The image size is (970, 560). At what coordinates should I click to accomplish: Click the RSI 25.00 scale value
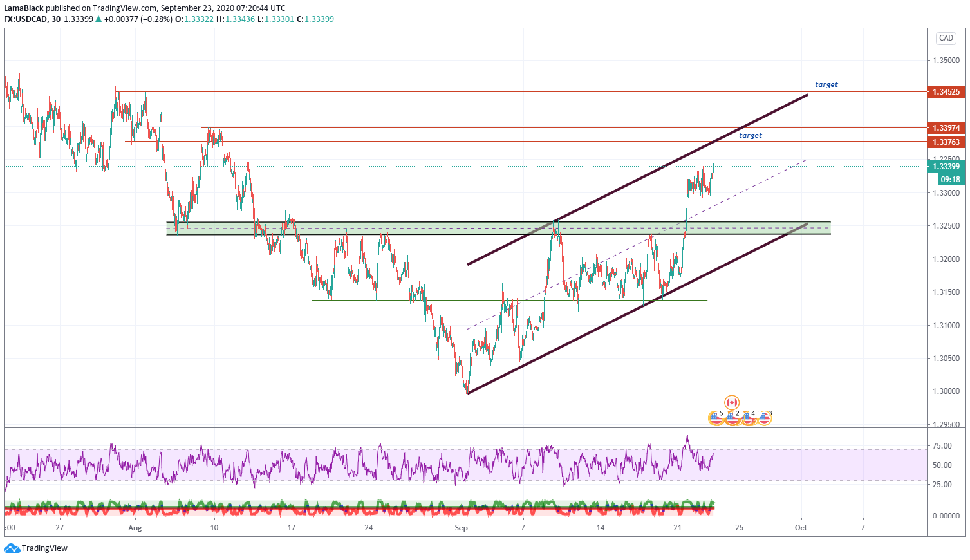pos(942,485)
